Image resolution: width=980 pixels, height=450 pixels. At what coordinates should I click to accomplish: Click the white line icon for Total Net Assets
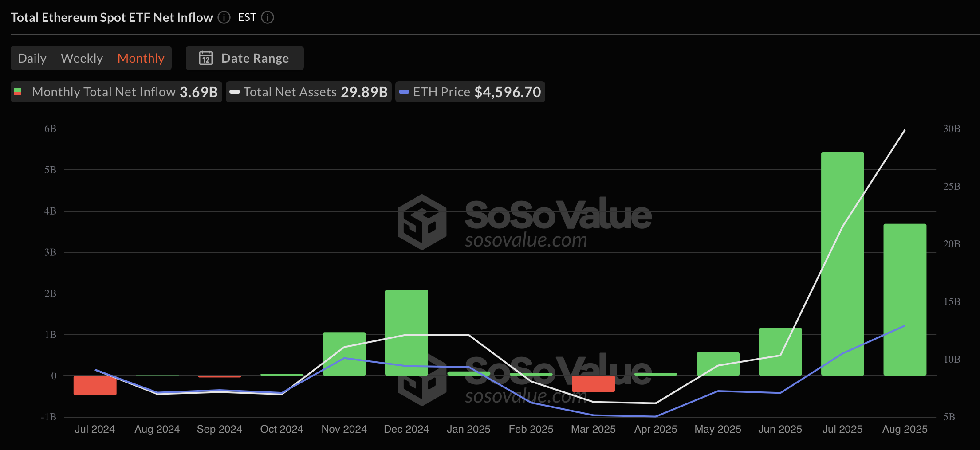(x=235, y=92)
